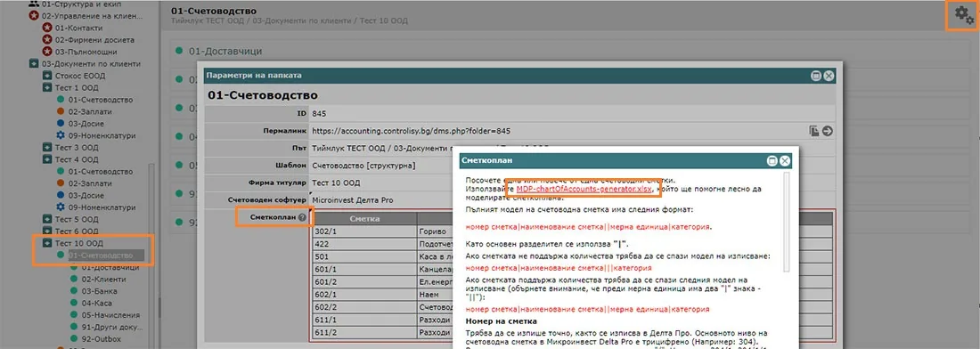Open 02-Клиенти in the left tree
Screen dimensions: 980x349
103,279
